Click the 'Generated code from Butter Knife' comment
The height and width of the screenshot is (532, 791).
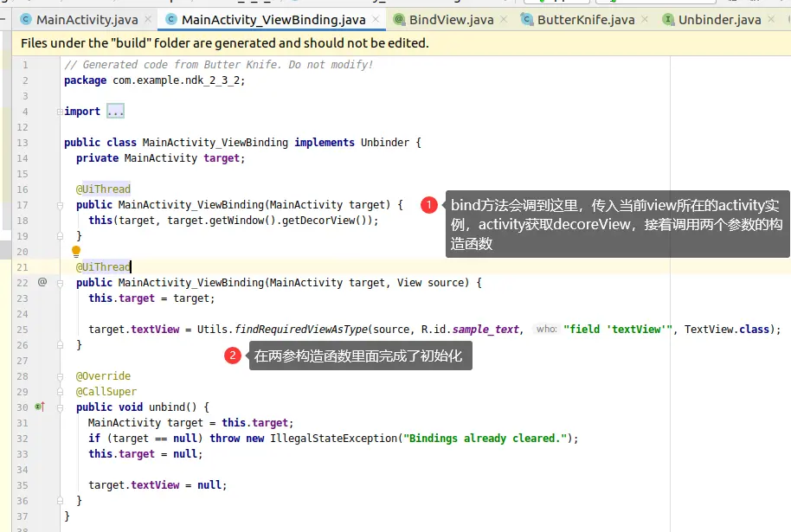click(218, 65)
